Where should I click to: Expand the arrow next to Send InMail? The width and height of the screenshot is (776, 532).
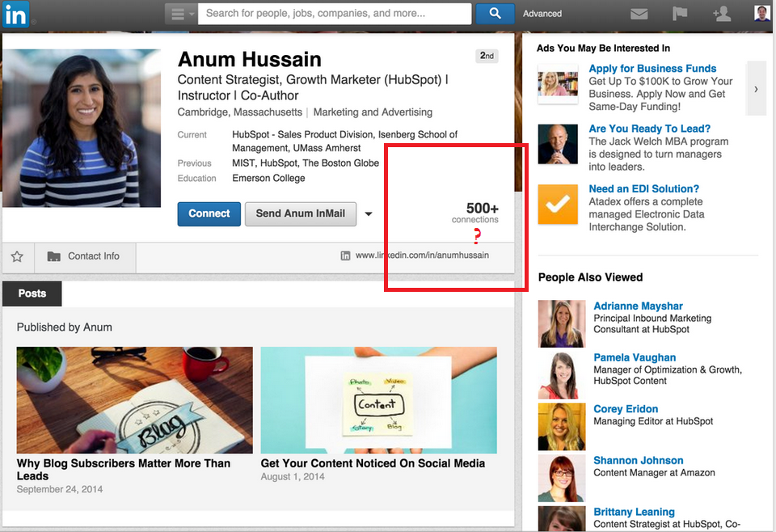pos(369,214)
